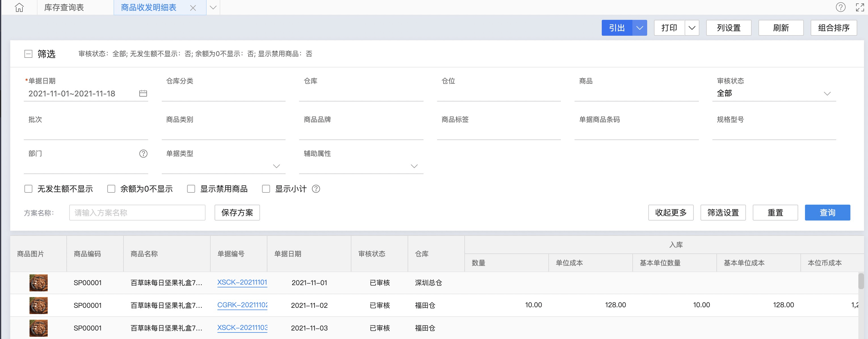This screenshot has height=339, width=868.
Task: Click the 方案名称 input field
Action: (137, 212)
